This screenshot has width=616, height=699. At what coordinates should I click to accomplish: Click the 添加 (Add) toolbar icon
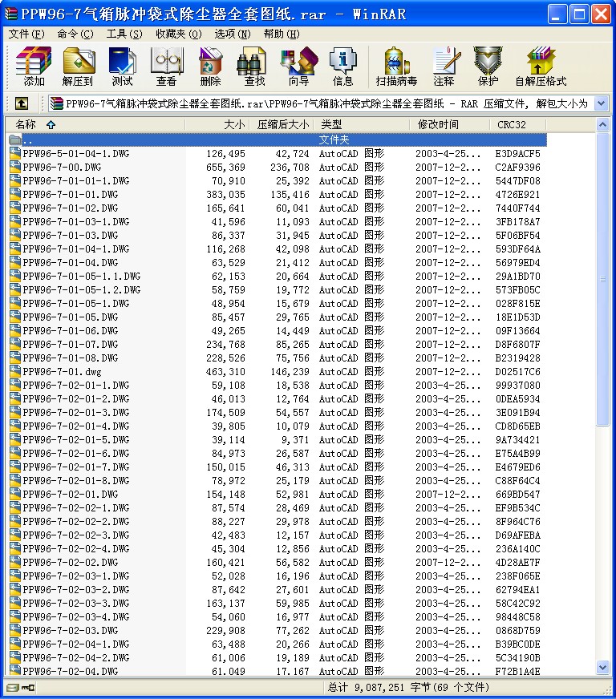click(34, 67)
